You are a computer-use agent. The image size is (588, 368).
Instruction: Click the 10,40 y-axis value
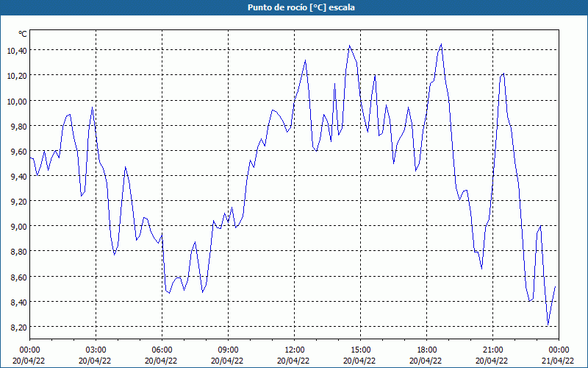[x=16, y=50]
